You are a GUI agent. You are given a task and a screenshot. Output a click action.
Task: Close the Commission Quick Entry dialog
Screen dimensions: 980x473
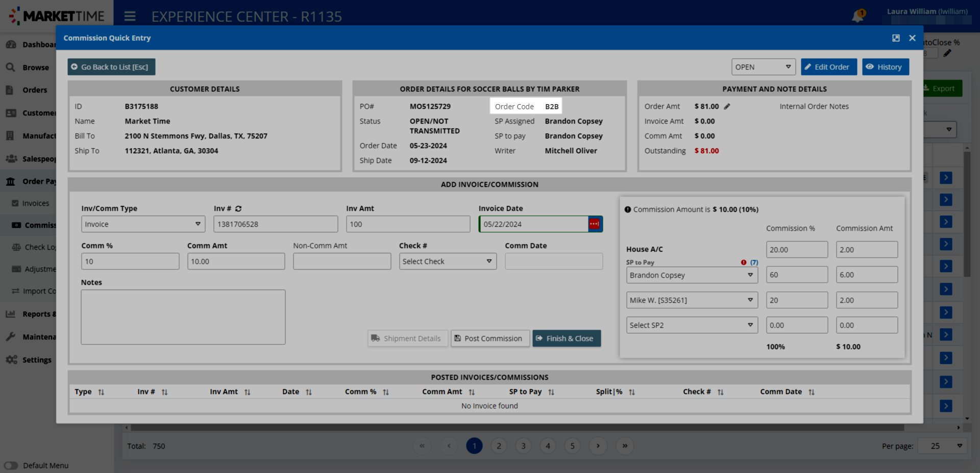(x=912, y=38)
